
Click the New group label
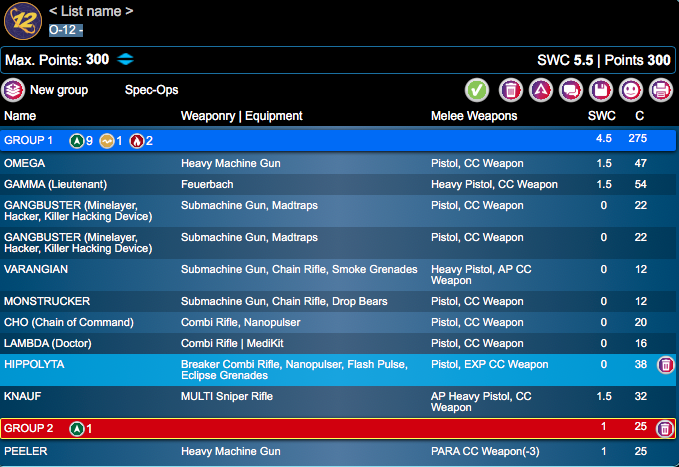[x=59, y=90]
